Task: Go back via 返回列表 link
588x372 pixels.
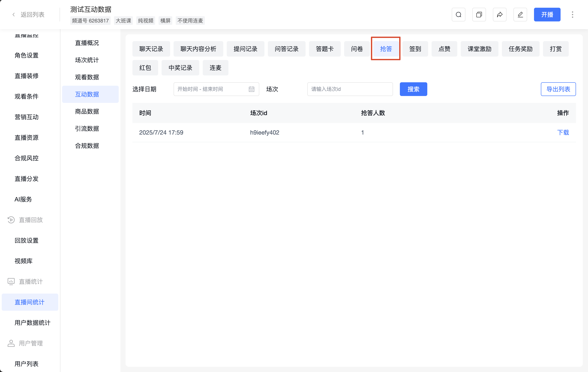Action: [x=33, y=15]
